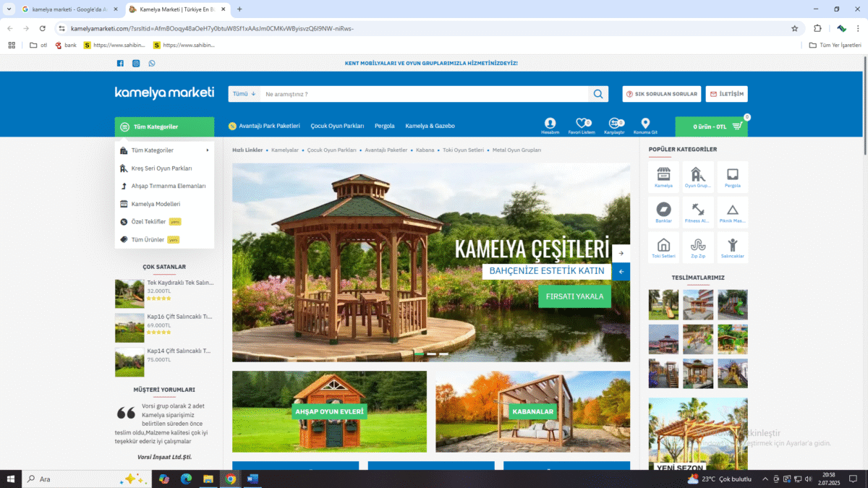Go to previous banner slide arrow
The image size is (868, 488).
coord(621,272)
